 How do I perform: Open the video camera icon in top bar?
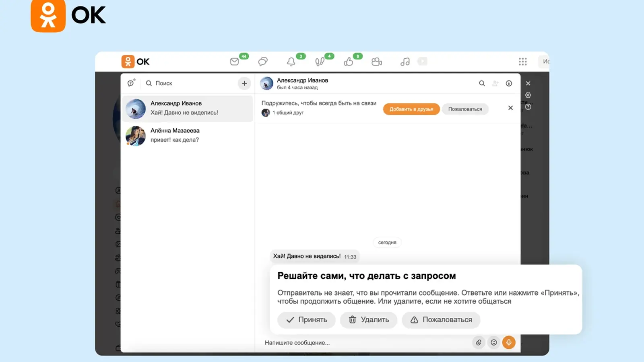pos(377,62)
